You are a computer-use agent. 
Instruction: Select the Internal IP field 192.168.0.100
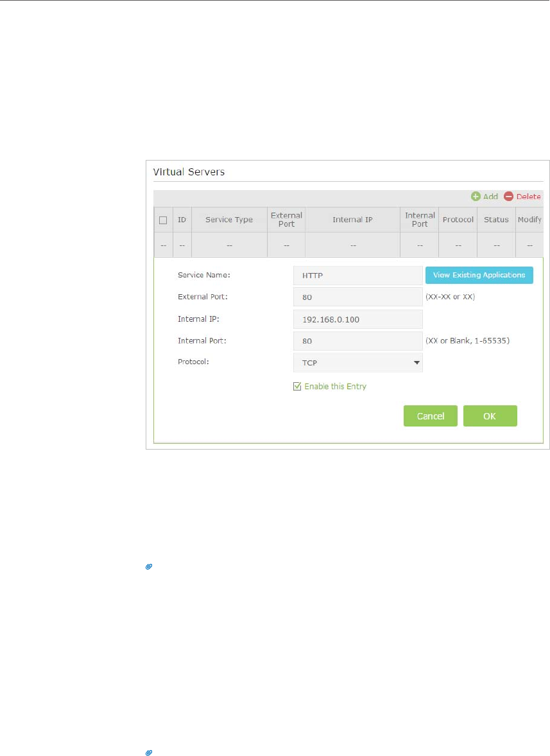point(358,319)
